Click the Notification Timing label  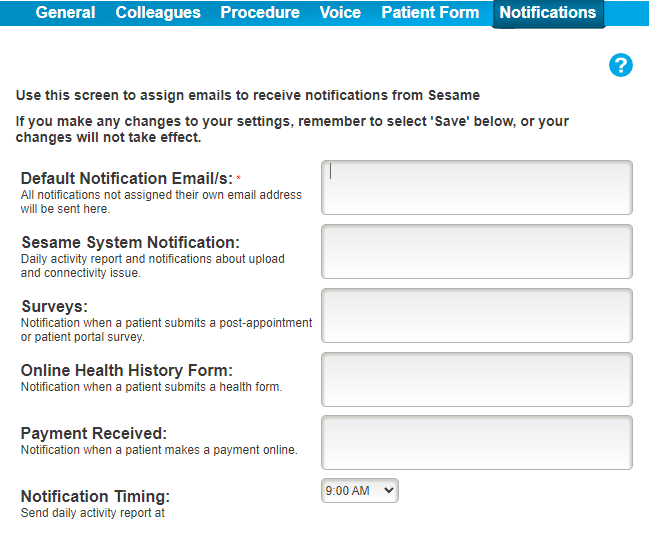(95, 496)
